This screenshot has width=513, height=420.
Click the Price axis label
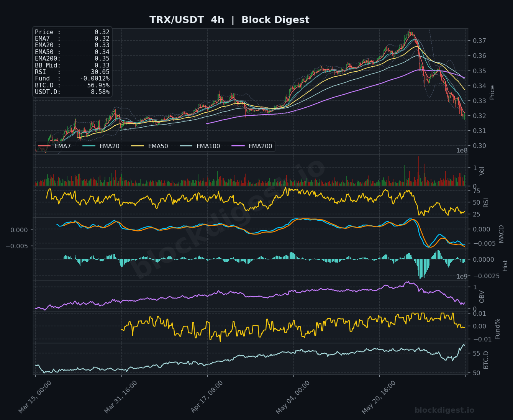pyautogui.click(x=492, y=92)
